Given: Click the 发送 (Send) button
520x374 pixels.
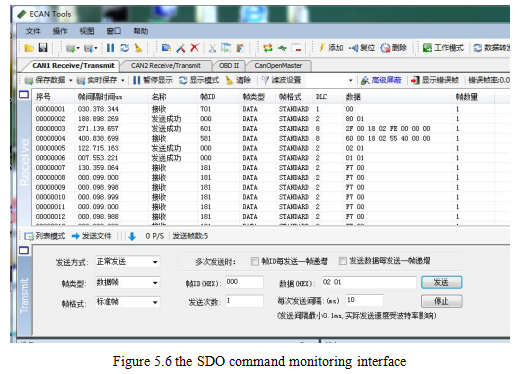Looking at the screenshot, I should (x=441, y=282).
